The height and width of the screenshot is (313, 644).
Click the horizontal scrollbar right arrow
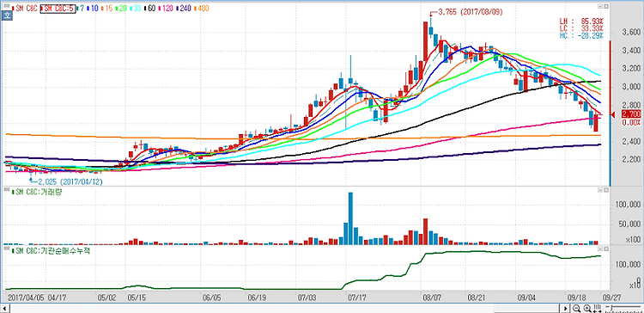pyautogui.click(x=565, y=309)
